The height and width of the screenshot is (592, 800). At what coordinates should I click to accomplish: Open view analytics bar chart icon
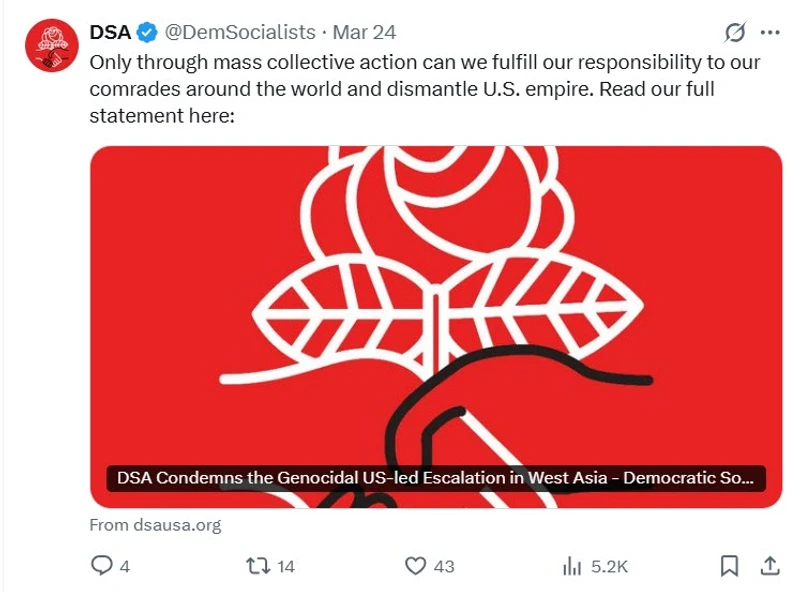pyautogui.click(x=573, y=566)
